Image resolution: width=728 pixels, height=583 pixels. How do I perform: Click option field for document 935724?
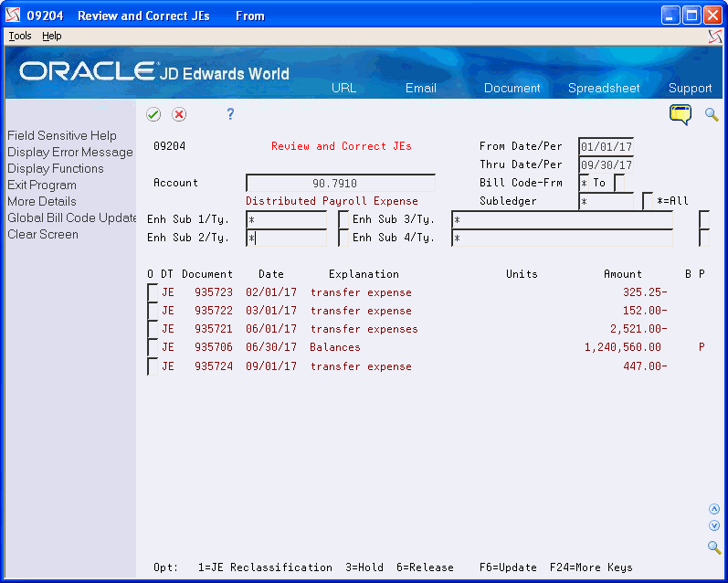pyautogui.click(x=153, y=366)
